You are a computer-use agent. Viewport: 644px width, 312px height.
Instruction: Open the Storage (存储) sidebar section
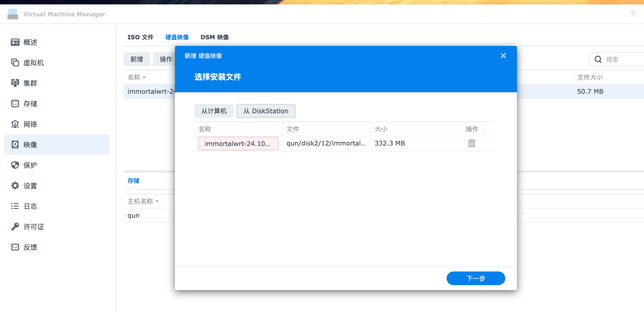coord(30,104)
